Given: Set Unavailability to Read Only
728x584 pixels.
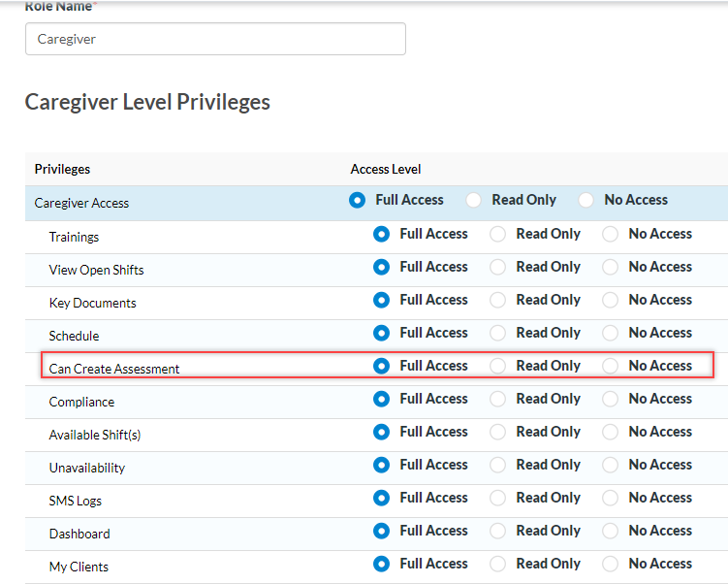Looking at the screenshot, I should click(498, 465).
